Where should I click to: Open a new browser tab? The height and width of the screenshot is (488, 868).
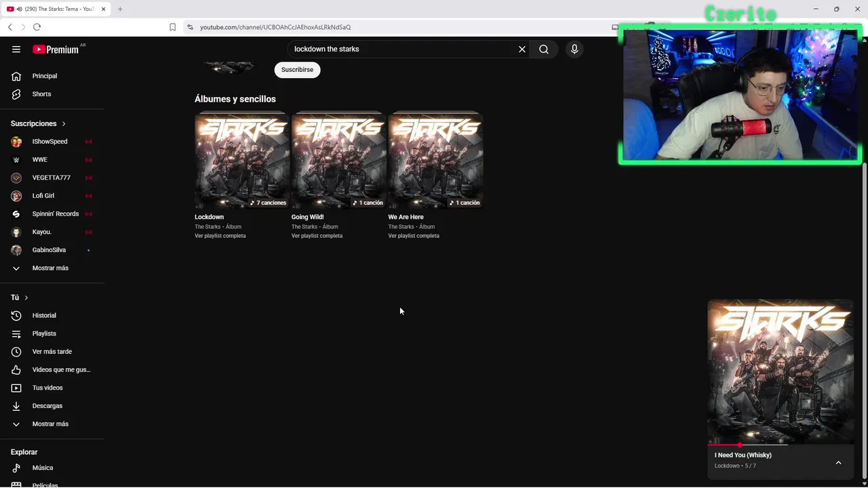click(120, 9)
